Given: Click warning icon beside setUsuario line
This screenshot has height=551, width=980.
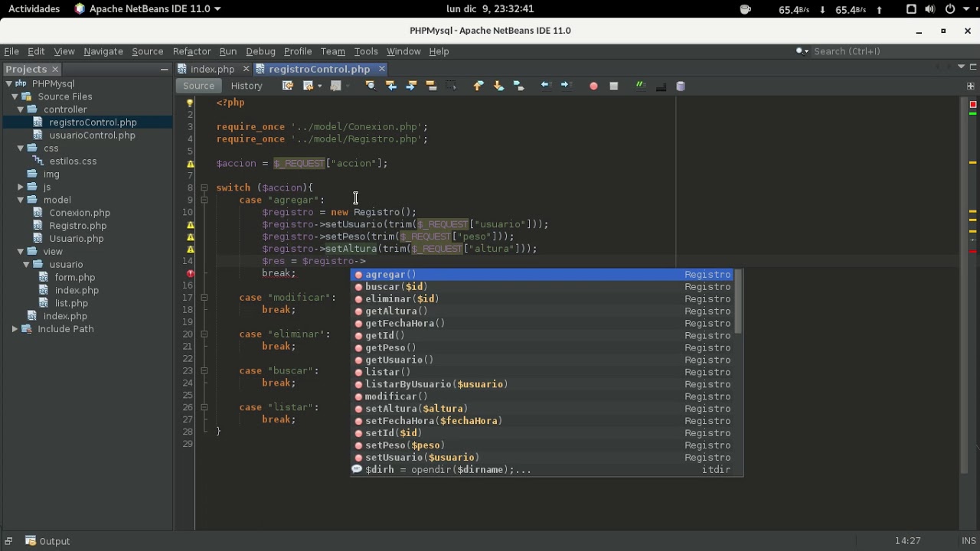Looking at the screenshot, I should tap(191, 224).
